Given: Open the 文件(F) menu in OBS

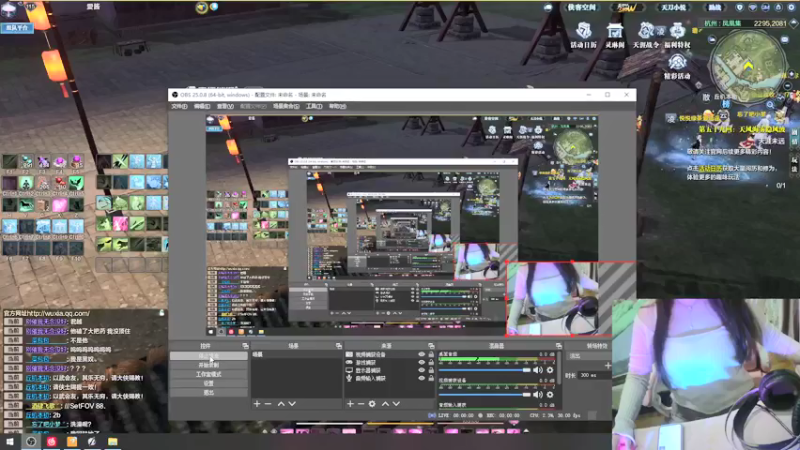Looking at the screenshot, I should 179,107.
